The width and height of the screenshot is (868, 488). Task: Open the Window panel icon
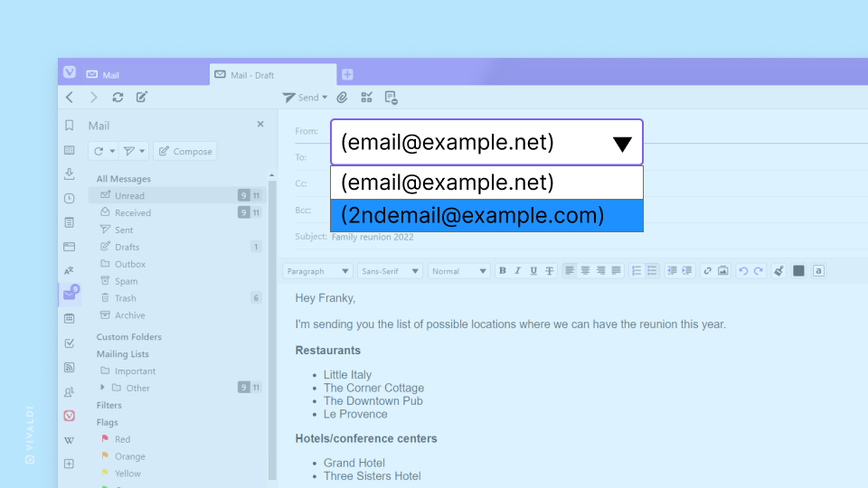pos(70,247)
